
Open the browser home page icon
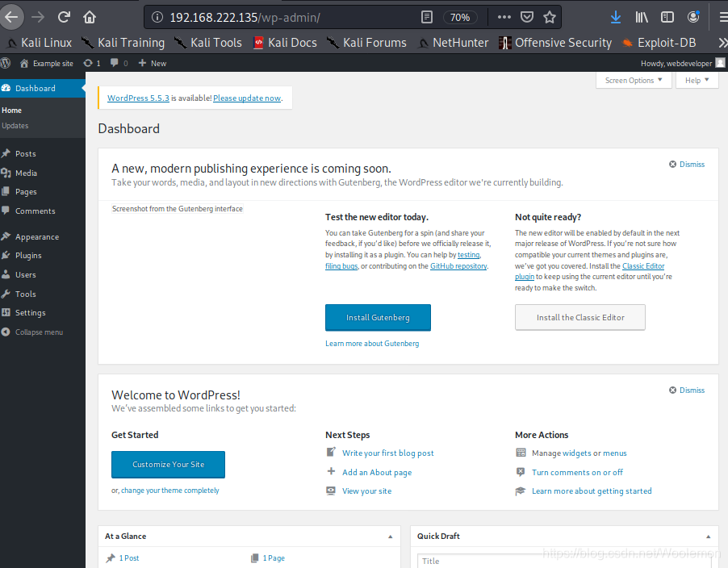[x=89, y=18]
